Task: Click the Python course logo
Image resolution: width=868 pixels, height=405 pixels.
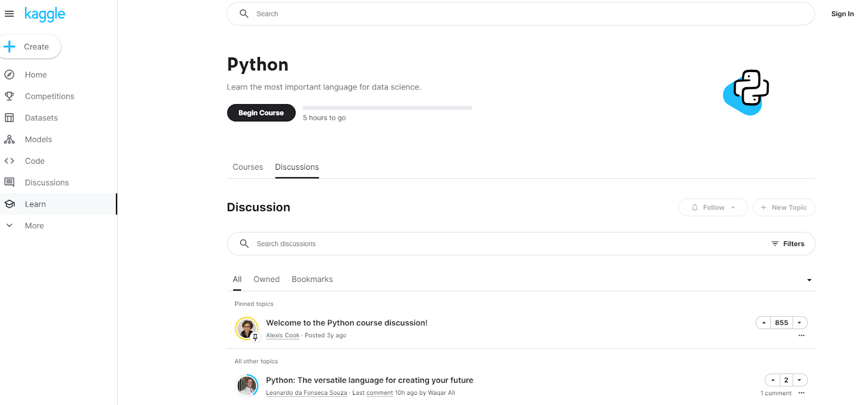Action: tap(746, 92)
